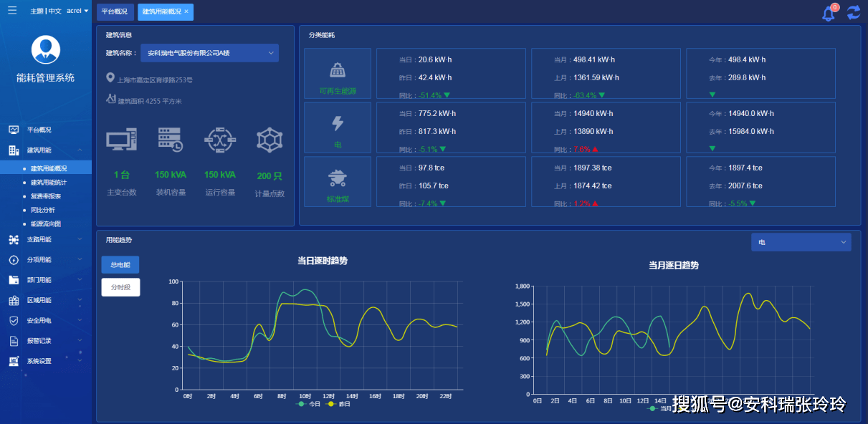The image size is (868, 424).
Task: Click the hamburger menu icon to collapse sidebar
Action: tap(12, 10)
